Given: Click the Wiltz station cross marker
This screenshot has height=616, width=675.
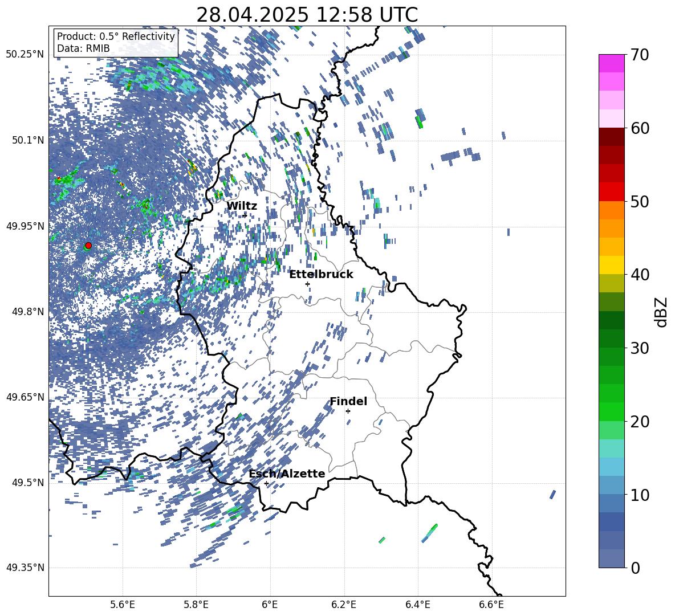Looking at the screenshot, I should [x=245, y=215].
